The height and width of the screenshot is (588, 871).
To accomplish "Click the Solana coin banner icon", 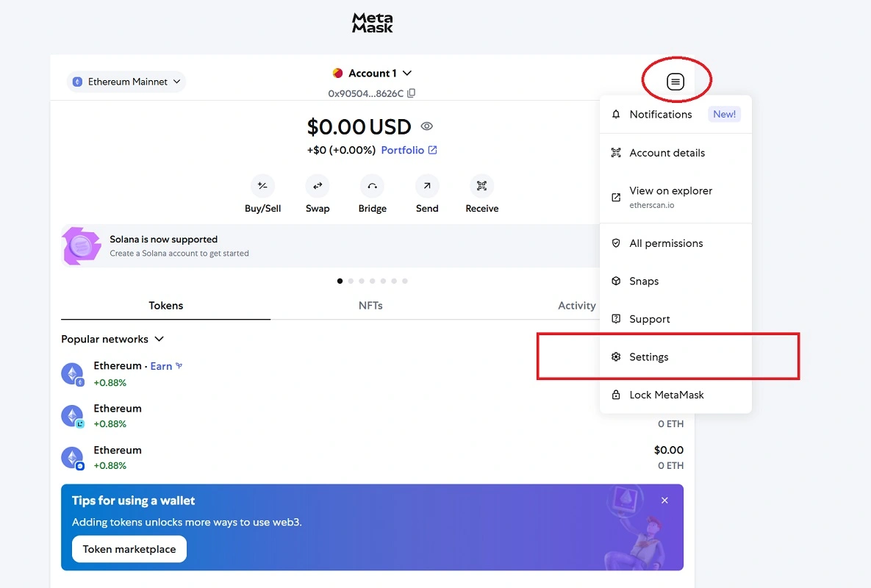I will 82,245.
